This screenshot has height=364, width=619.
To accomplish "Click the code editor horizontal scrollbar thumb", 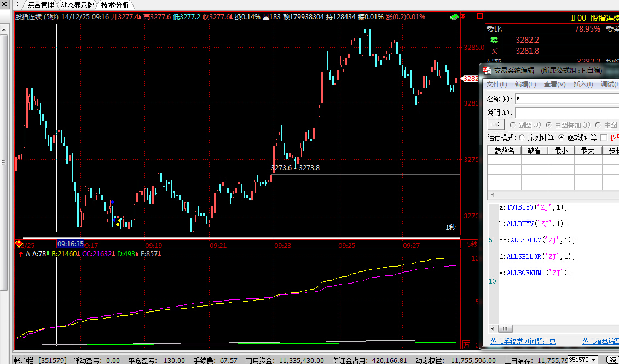I will pos(505,328).
